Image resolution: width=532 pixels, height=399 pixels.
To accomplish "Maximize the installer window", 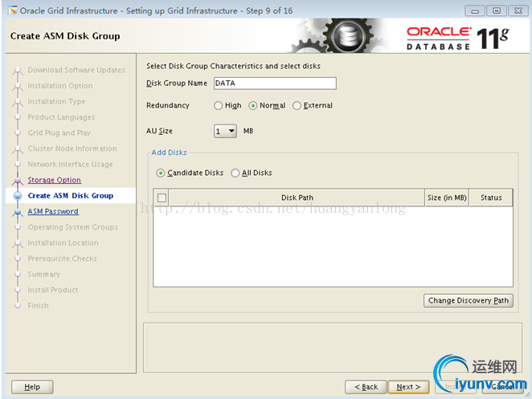I will 497,11.
